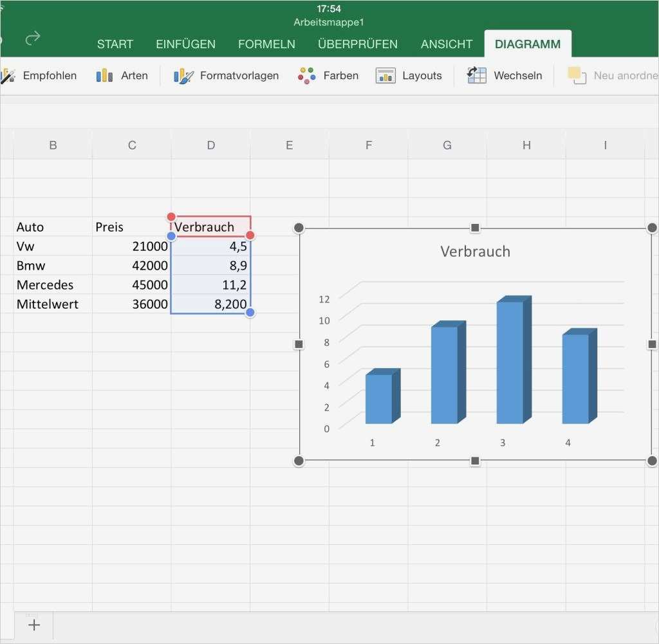Click the 12 value on chart axis
The height and width of the screenshot is (644, 659).
pyautogui.click(x=324, y=299)
